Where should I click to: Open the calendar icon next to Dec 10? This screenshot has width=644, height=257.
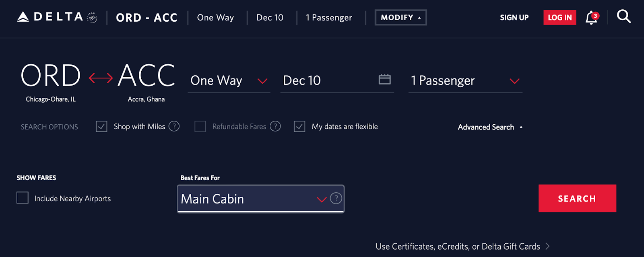[384, 79]
